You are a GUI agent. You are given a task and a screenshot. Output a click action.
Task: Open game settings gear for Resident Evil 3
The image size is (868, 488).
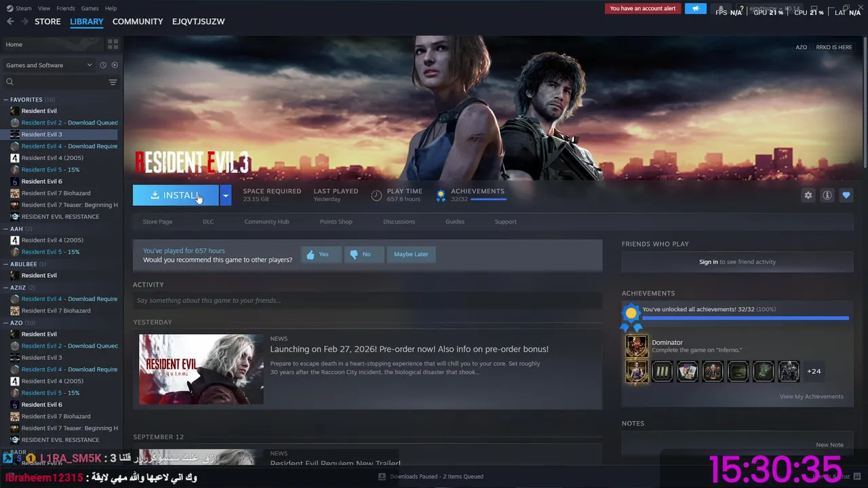click(x=808, y=195)
